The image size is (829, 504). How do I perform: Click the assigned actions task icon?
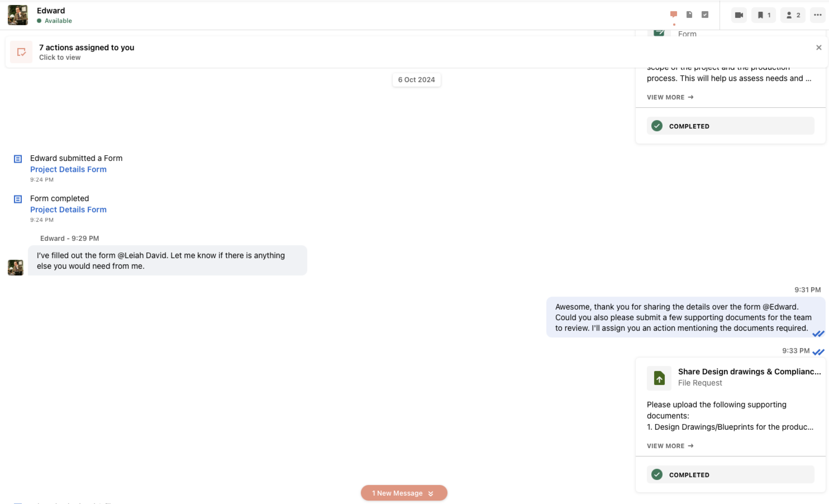(x=21, y=52)
